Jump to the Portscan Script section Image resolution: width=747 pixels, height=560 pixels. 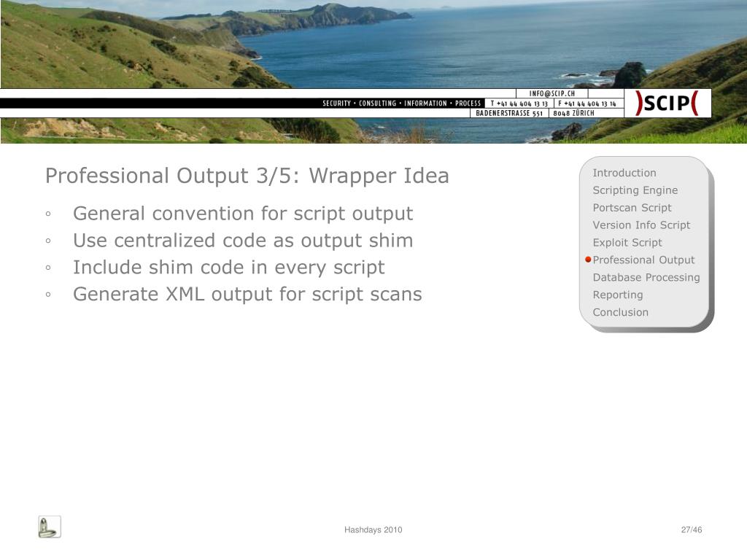(x=632, y=208)
